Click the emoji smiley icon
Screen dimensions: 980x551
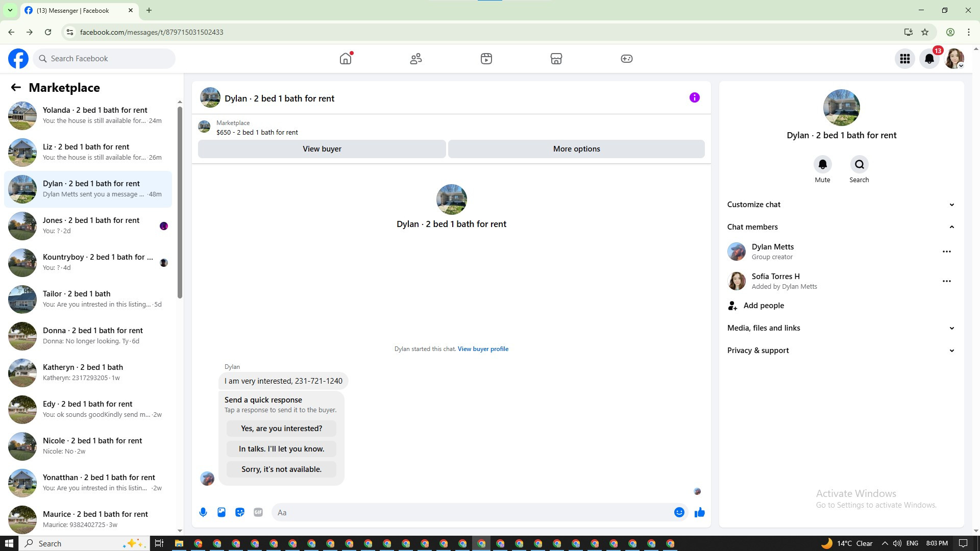(679, 512)
